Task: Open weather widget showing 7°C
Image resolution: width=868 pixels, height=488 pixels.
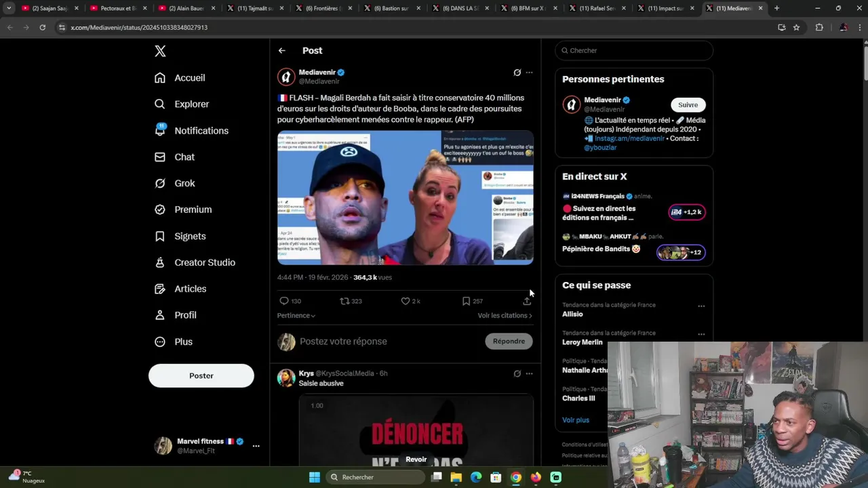Action: click(27, 477)
